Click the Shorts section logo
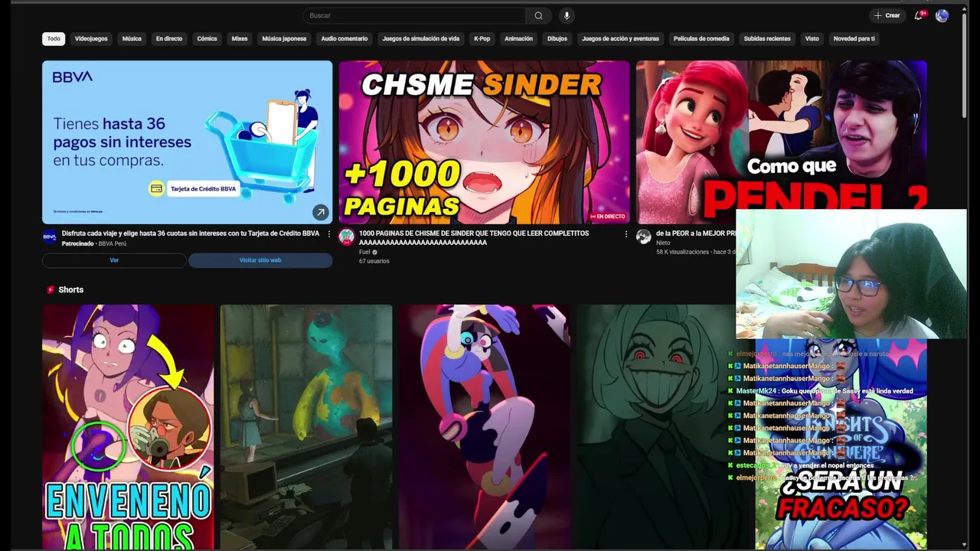The width and height of the screenshot is (980, 551). [51, 289]
